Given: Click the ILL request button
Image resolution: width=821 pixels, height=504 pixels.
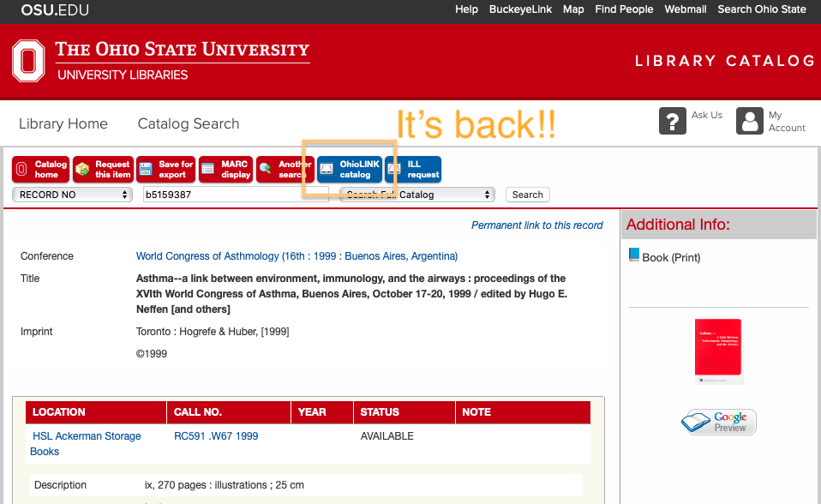Looking at the screenshot, I should click(x=413, y=169).
